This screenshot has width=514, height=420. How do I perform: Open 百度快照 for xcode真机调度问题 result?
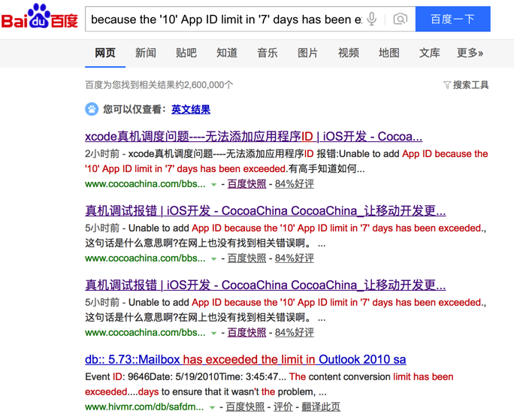(246, 184)
